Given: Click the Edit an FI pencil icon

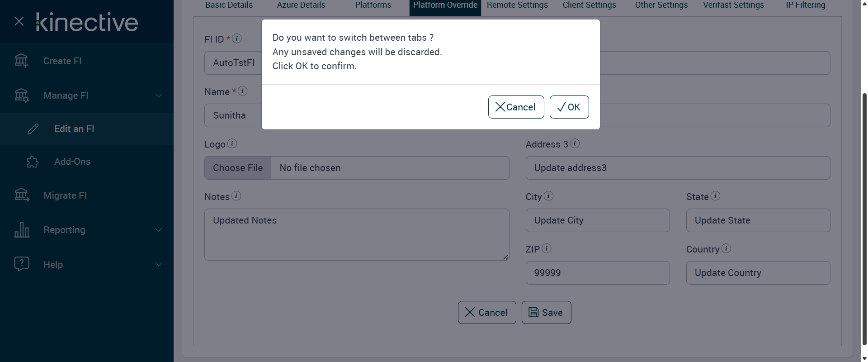Looking at the screenshot, I should pyautogui.click(x=33, y=129).
